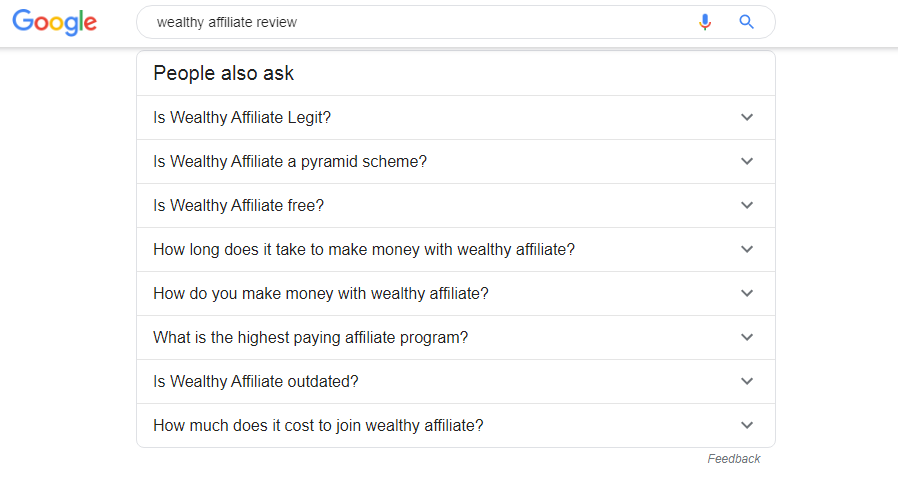Expand chevron for 'How do you make money' question
The width and height of the screenshot is (898, 493).
coord(746,293)
